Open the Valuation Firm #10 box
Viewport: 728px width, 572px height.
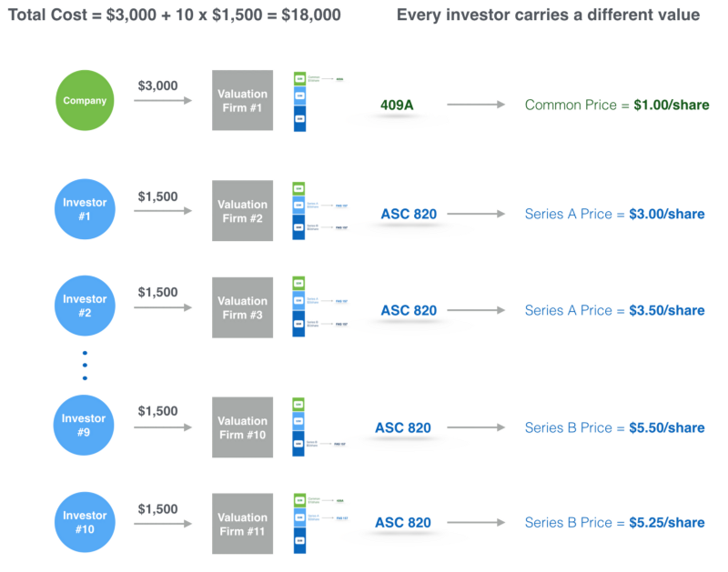[x=243, y=427]
